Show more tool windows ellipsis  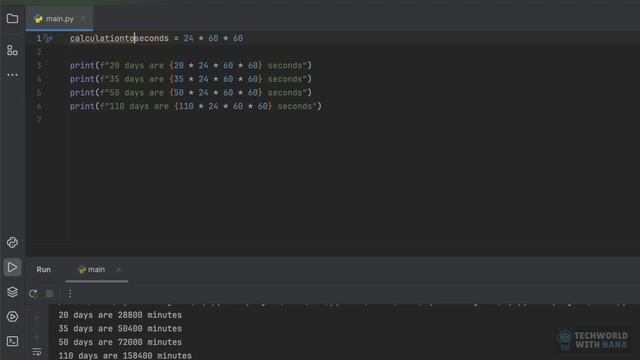point(12,75)
